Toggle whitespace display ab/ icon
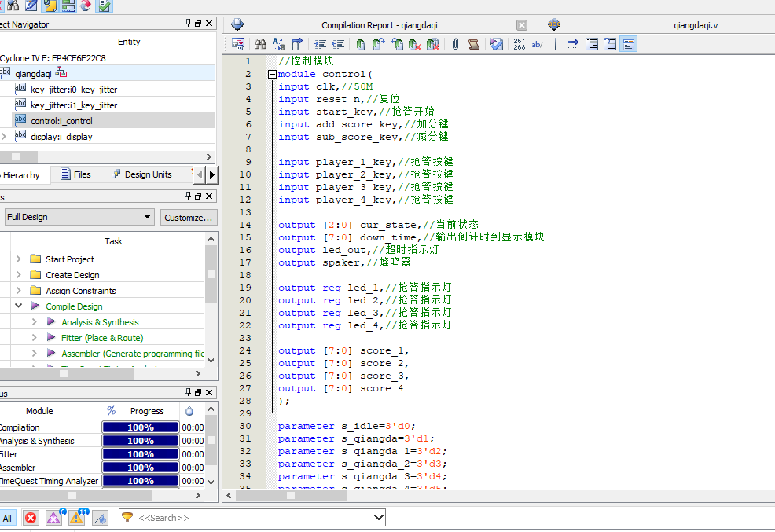The image size is (775, 532). tap(538, 45)
